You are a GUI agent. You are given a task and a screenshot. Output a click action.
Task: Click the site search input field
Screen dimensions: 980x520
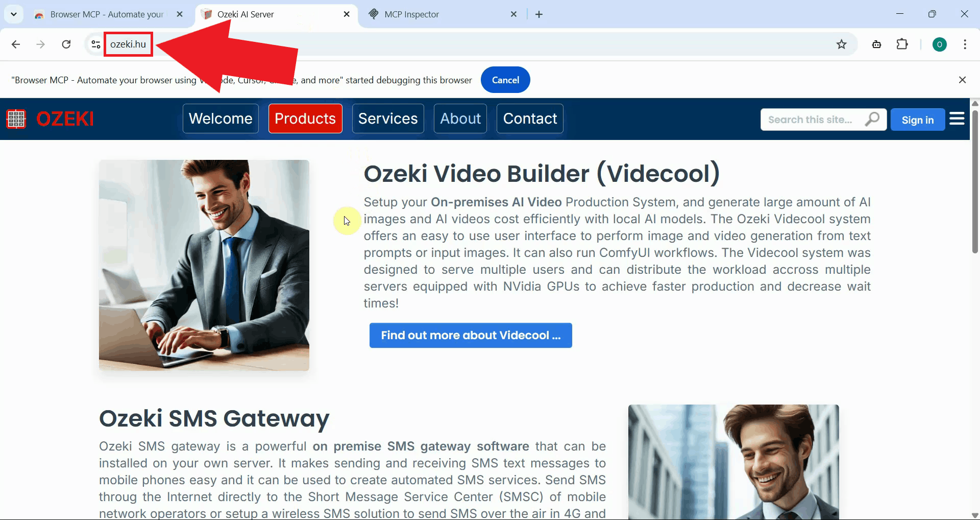(812, 119)
